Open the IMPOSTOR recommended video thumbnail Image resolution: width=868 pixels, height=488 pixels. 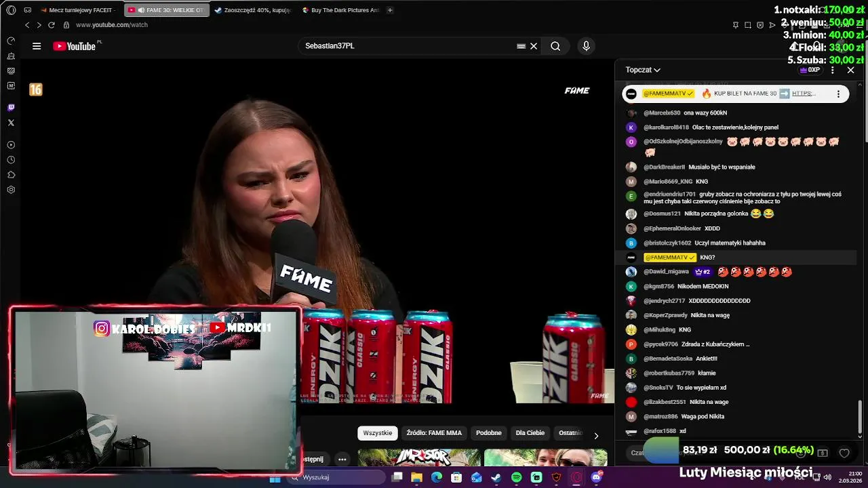419,458
